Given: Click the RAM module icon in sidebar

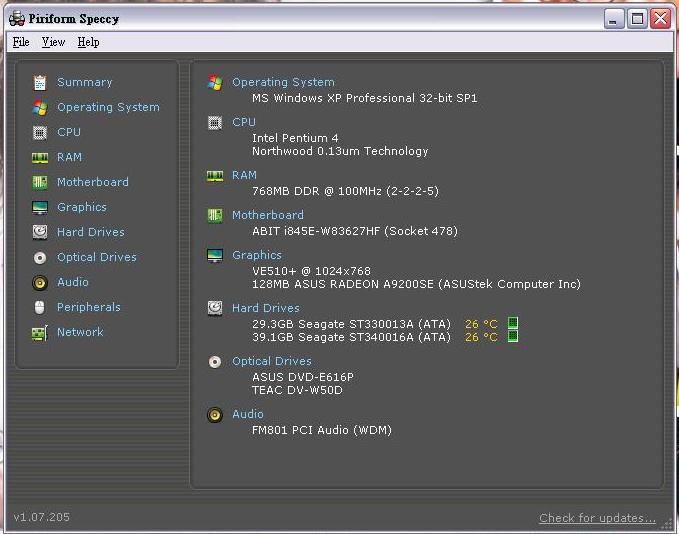Looking at the screenshot, I should point(40,157).
